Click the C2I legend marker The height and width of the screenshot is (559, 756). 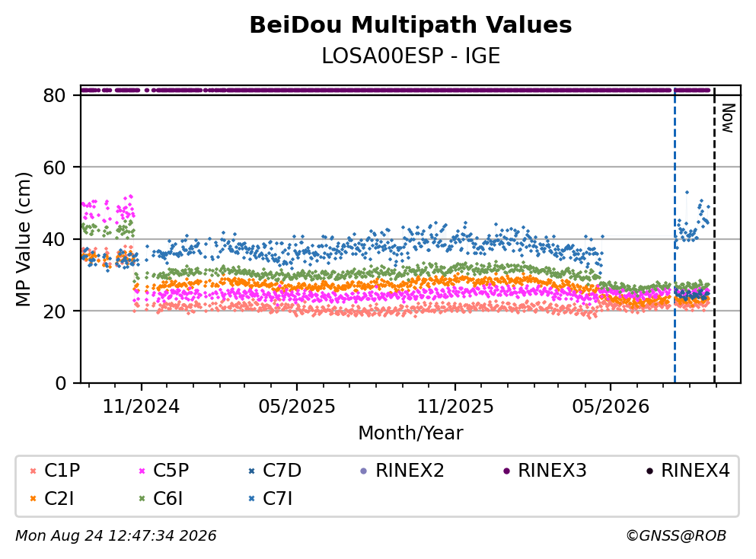33,499
